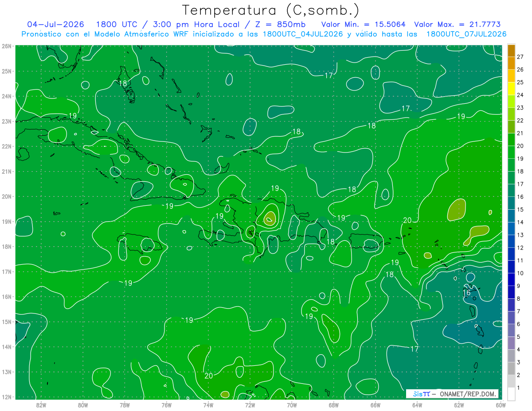Click legend value "10" on the color bar

tap(520, 273)
